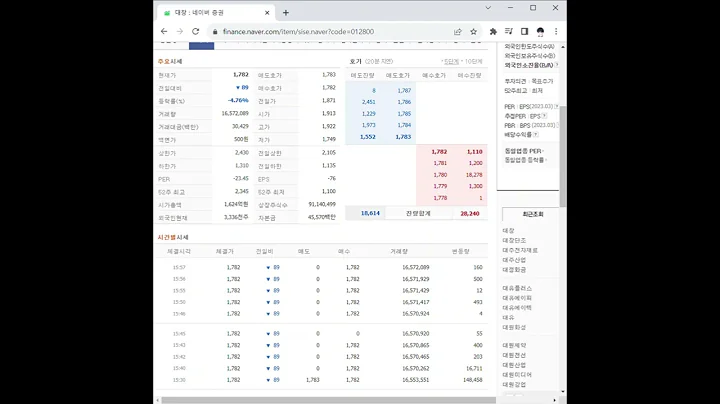Open 대창단조 in recent list
Image resolution: width=720 pixels, height=404 pixels.
(514, 241)
